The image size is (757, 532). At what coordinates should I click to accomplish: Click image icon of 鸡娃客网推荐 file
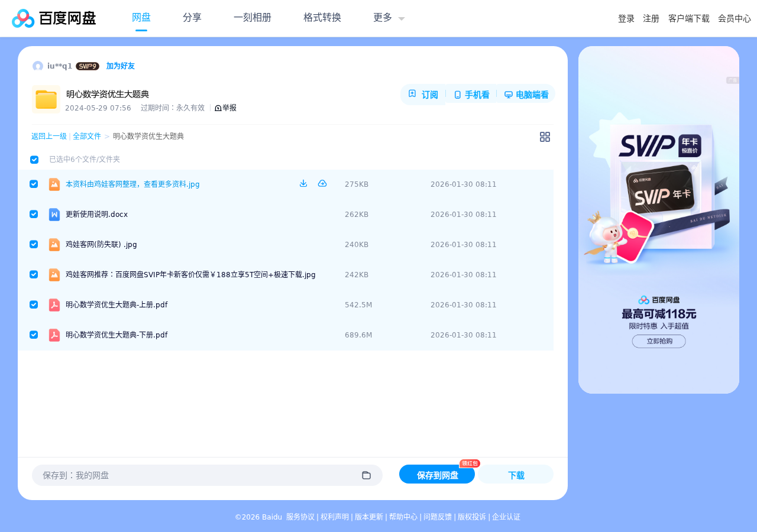54,275
